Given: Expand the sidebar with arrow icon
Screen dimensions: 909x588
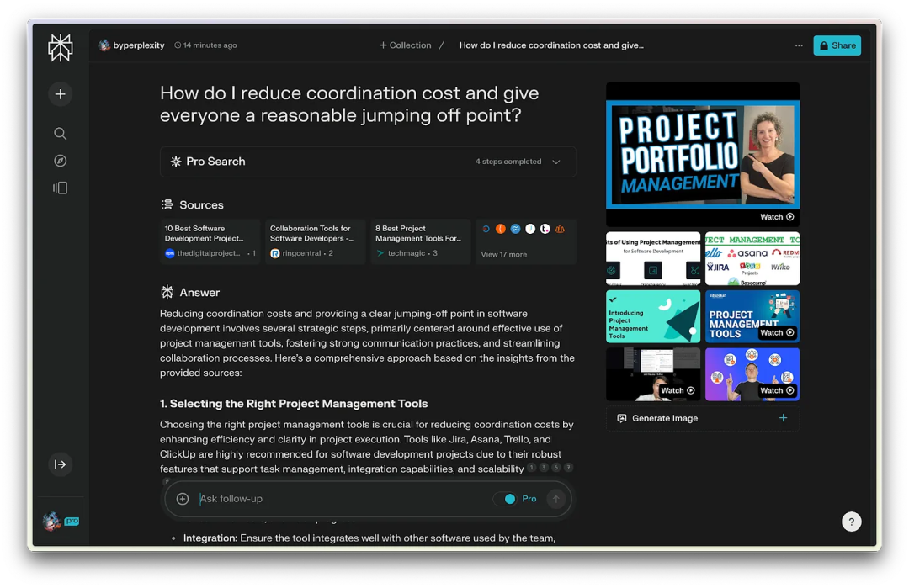Looking at the screenshot, I should tap(60, 464).
